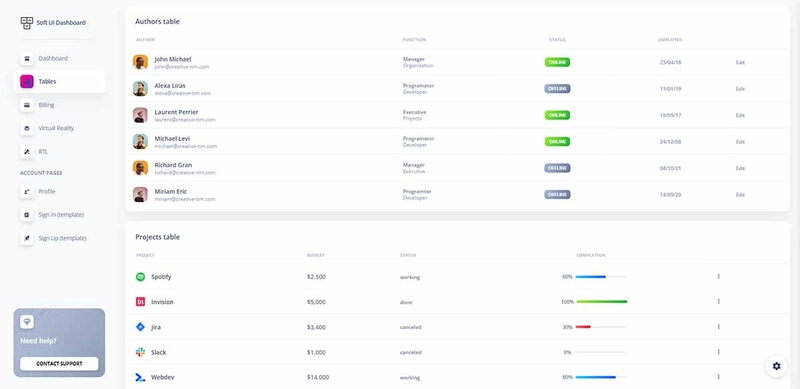Click the $14,000 budget value
Viewport: 800px width, 389px height.
[x=318, y=377]
